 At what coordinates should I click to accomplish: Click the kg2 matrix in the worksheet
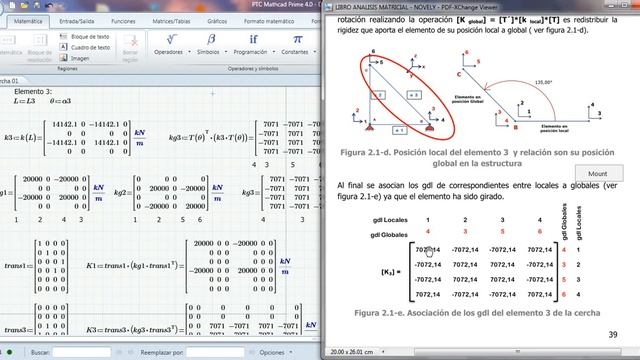click(x=171, y=193)
